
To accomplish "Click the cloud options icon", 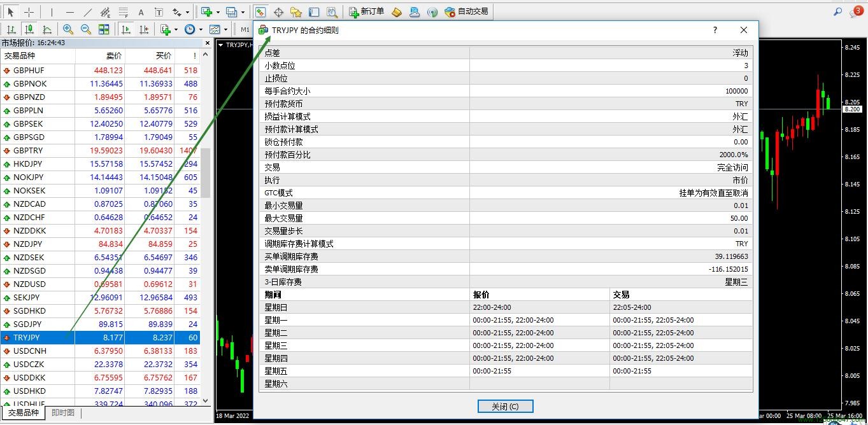I will pos(415,11).
